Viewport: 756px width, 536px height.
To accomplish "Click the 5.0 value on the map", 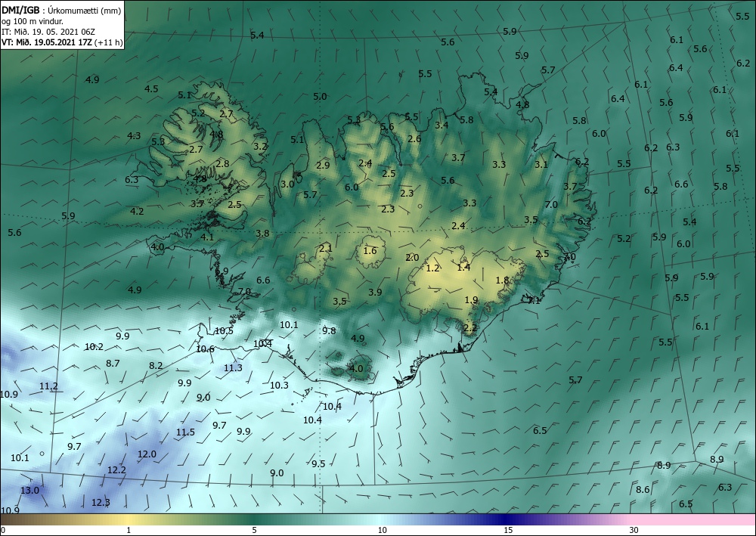I will click(320, 97).
